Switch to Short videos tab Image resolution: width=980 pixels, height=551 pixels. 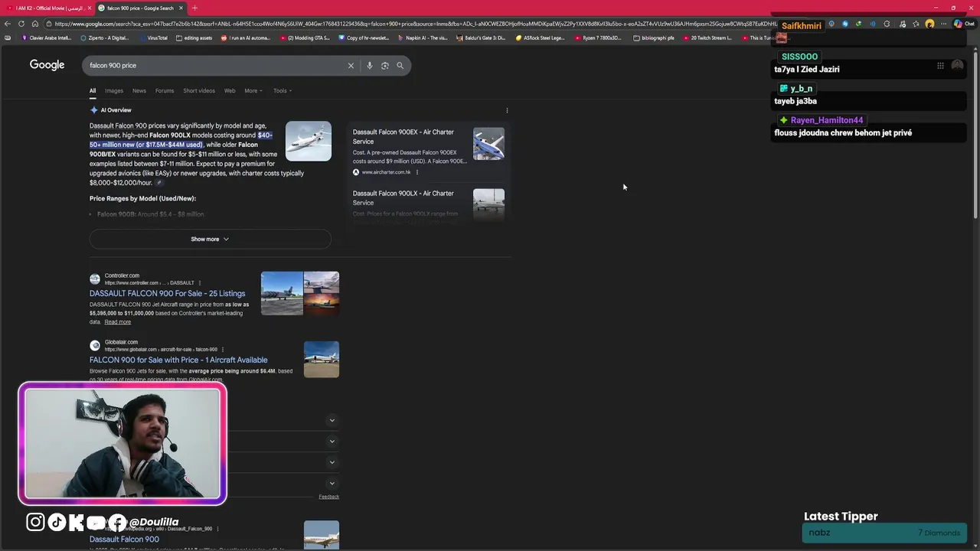[199, 90]
